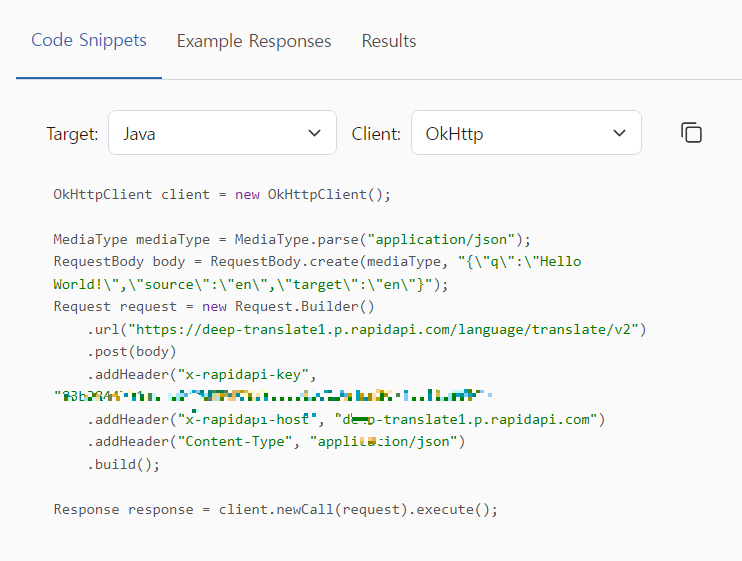Screen dimensions: 742x561
Task: Click the deep-translate1 URL line
Action: pyautogui.click(x=367, y=329)
